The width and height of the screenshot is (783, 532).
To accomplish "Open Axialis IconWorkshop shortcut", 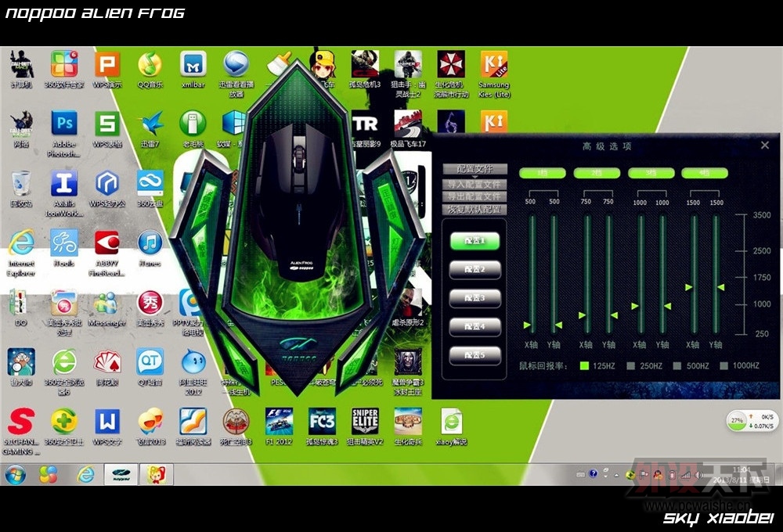I will [x=64, y=194].
